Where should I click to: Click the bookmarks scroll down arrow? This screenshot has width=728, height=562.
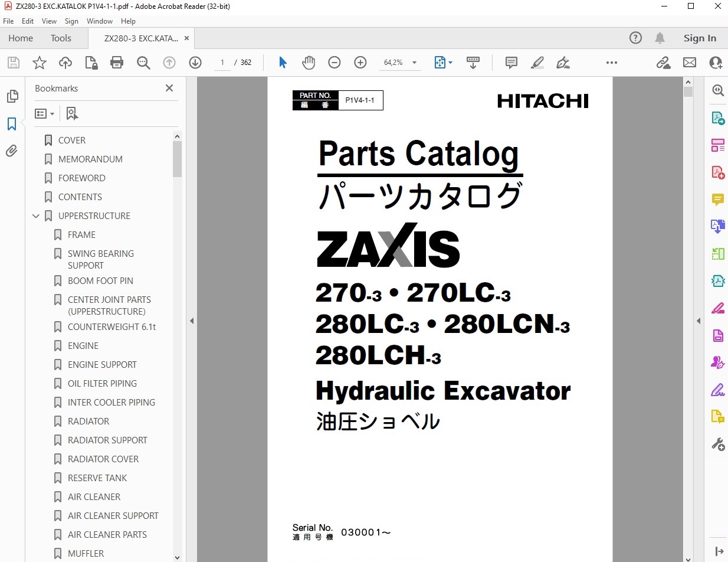(178, 557)
